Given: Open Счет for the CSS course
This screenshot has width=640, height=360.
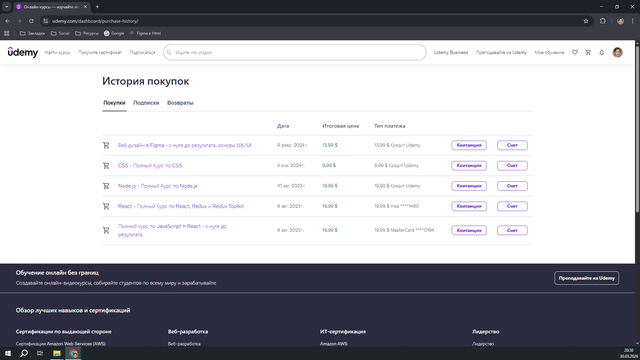Looking at the screenshot, I should coord(512,166).
